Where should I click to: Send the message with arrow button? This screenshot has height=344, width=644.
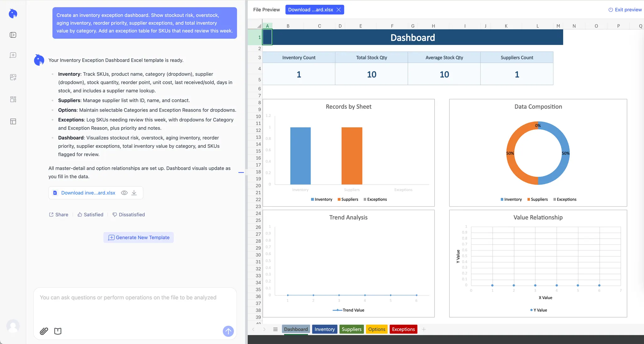coord(228,331)
